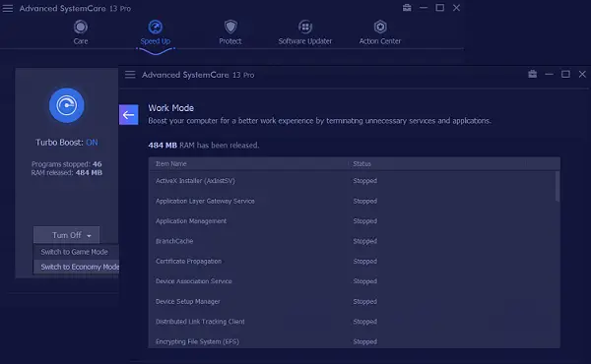
Task: Click 484 MB RAM released message
Action: (204, 145)
